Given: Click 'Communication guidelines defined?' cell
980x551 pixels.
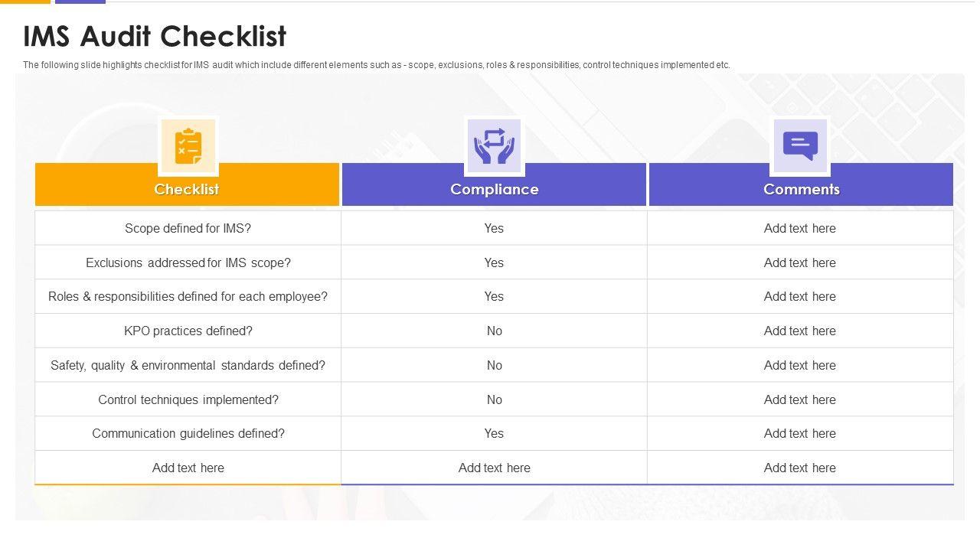Looking at the screenshot, I should (188, 433).
